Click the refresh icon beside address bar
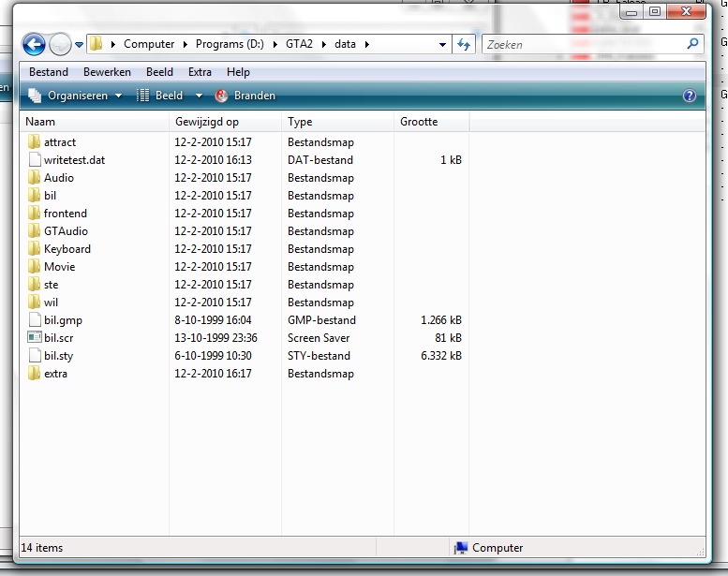 pos(464,44)
